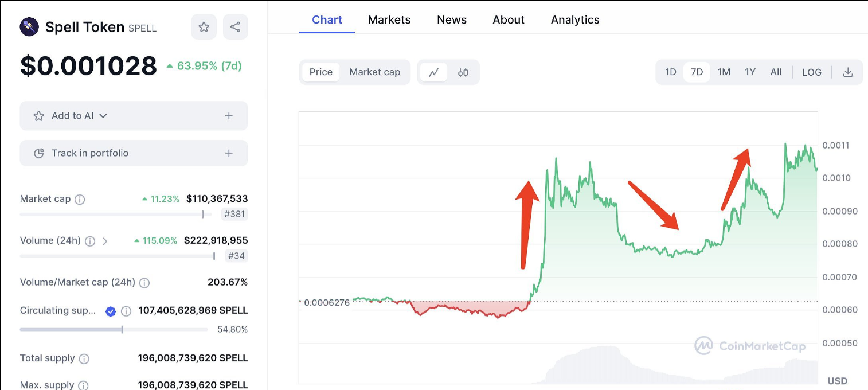Select the 1Y time range

(x=750, y=72)
